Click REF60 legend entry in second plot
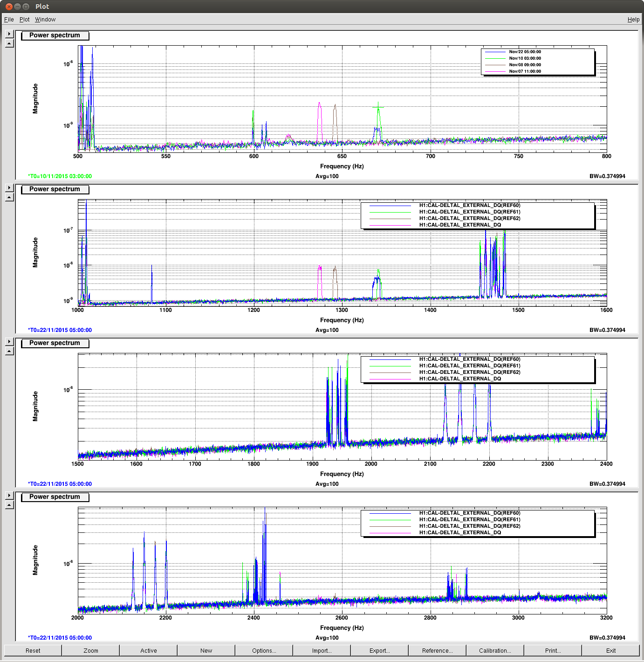The height and width of the screenshot is (662, 644). [x=470, y=205]
